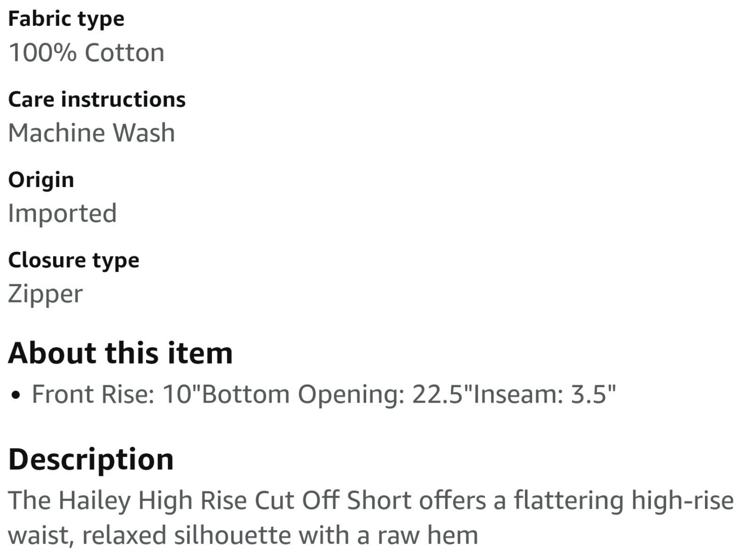The image size is (752, 560).
Task: Click the words flattering high-rise
Action: point(624,500)
